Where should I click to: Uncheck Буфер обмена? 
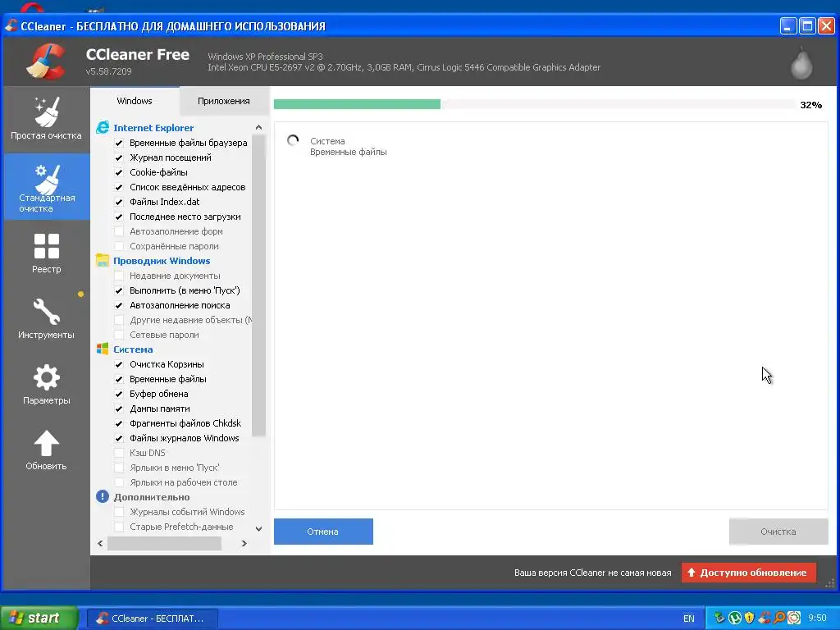click(x=119, y=394)
